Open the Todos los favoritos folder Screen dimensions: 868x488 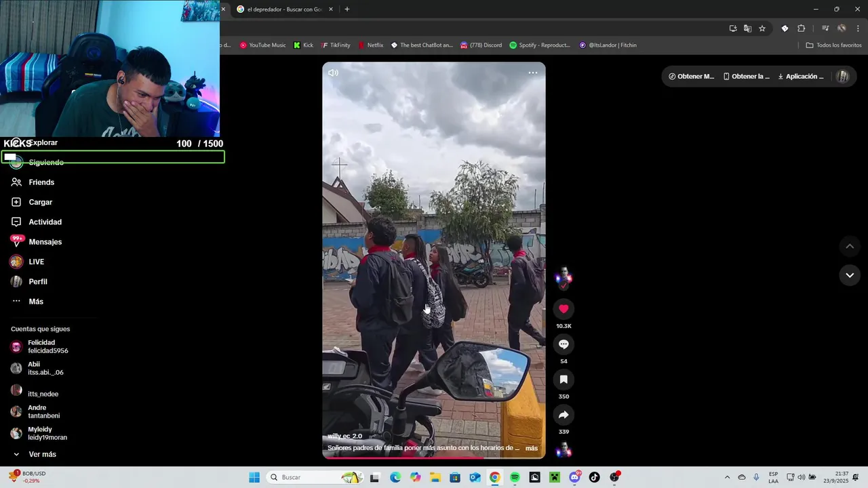tap(833, 45)
